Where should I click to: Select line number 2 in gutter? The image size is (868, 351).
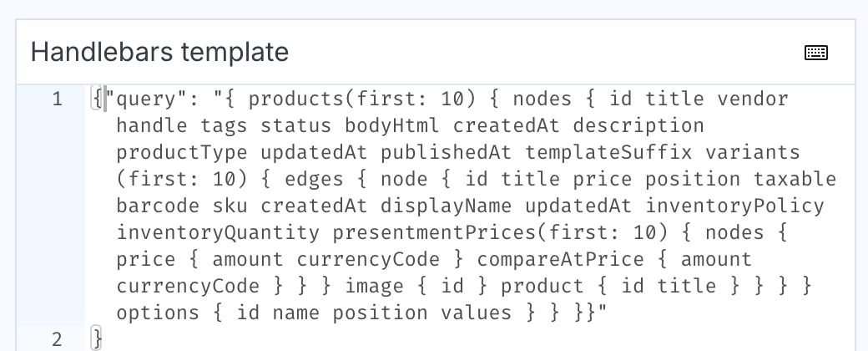tap(57, 338)
